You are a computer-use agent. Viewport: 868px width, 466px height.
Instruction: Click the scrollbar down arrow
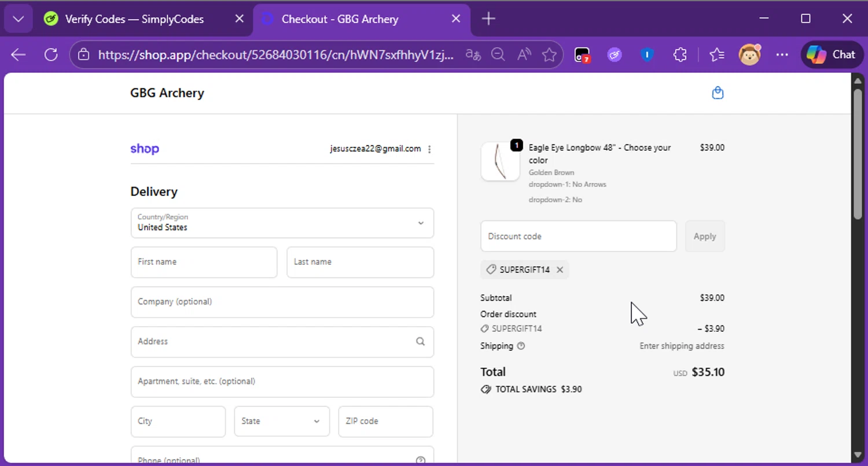858,455
